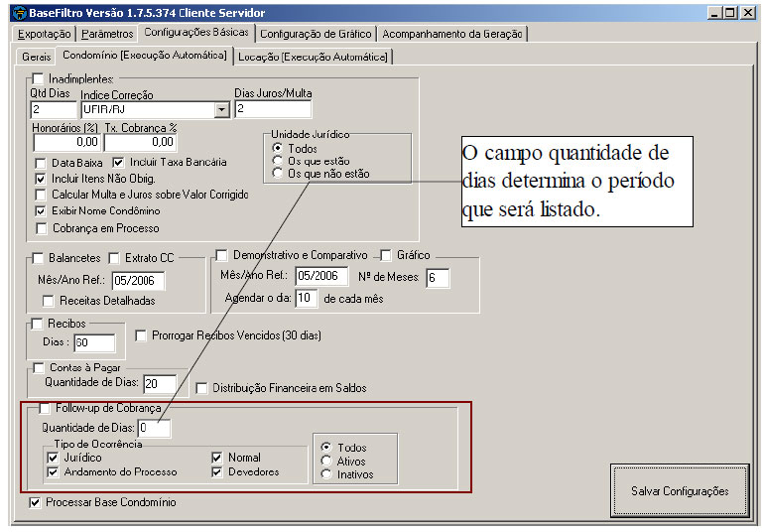Click the Follow-up Quantidade de Dias field
This screenshot has height=532, width=764.
154,428
